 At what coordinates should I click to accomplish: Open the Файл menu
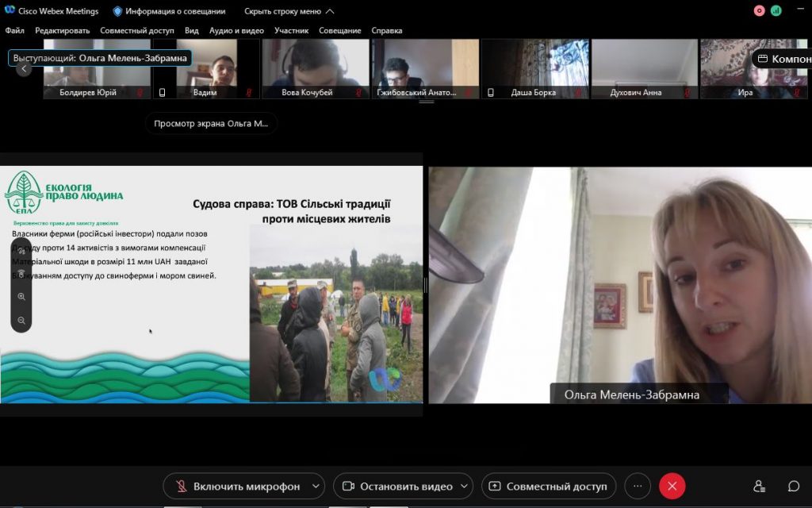14,31
